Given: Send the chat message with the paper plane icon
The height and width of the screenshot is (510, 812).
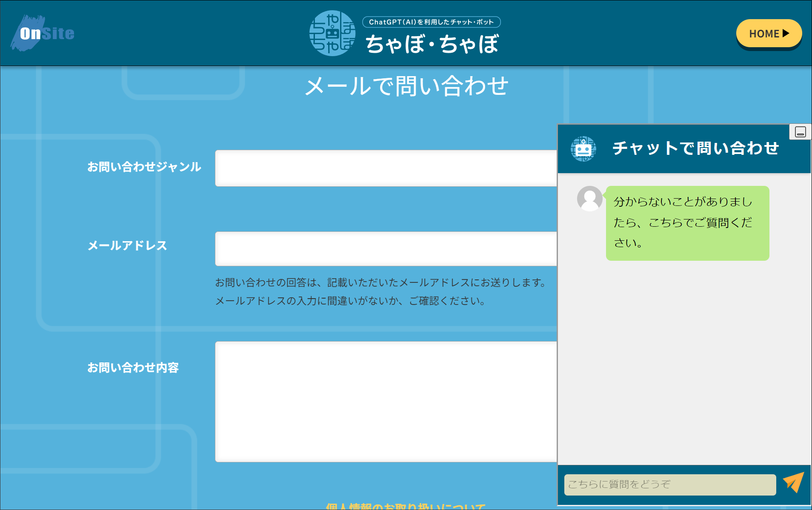Looking at the screenshot, I should (x=793, y=483).
